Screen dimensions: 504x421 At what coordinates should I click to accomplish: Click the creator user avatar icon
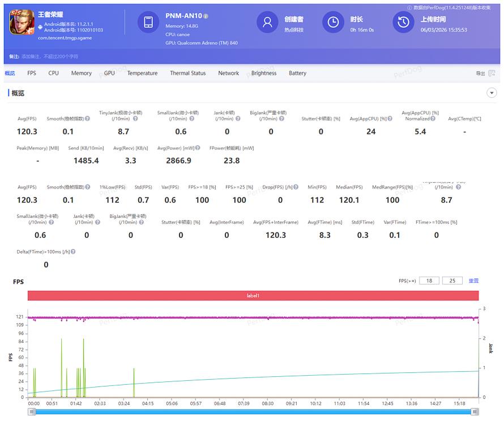pos(267,22)
